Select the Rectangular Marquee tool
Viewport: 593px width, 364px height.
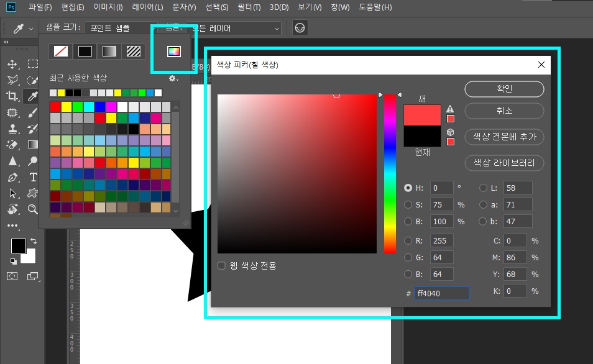(x=32, y=64)
